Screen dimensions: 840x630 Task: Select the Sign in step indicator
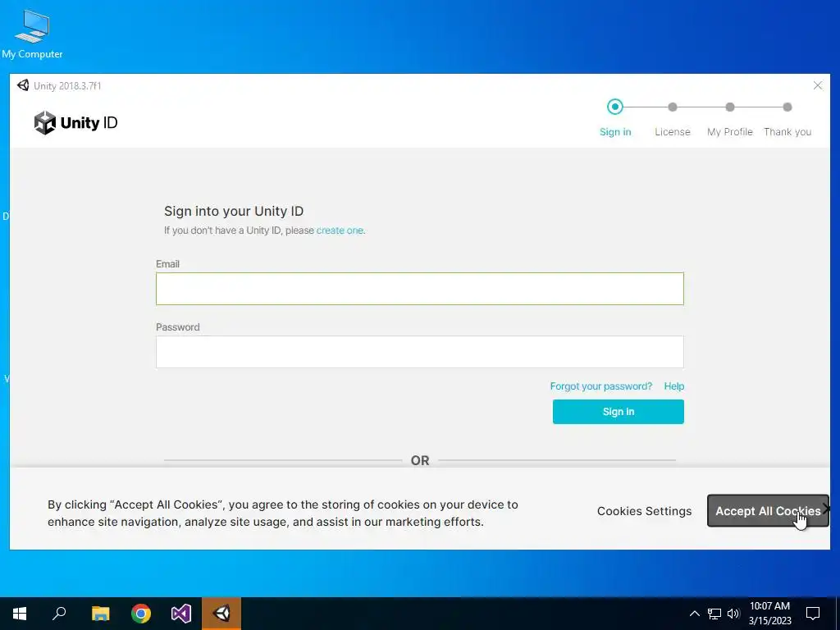(x=615, y=107)
